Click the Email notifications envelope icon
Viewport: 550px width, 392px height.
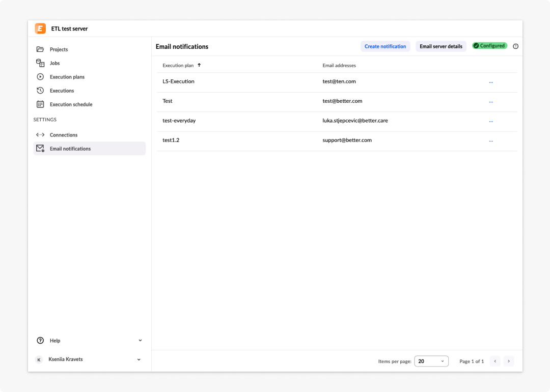click(x=40, y=148)
